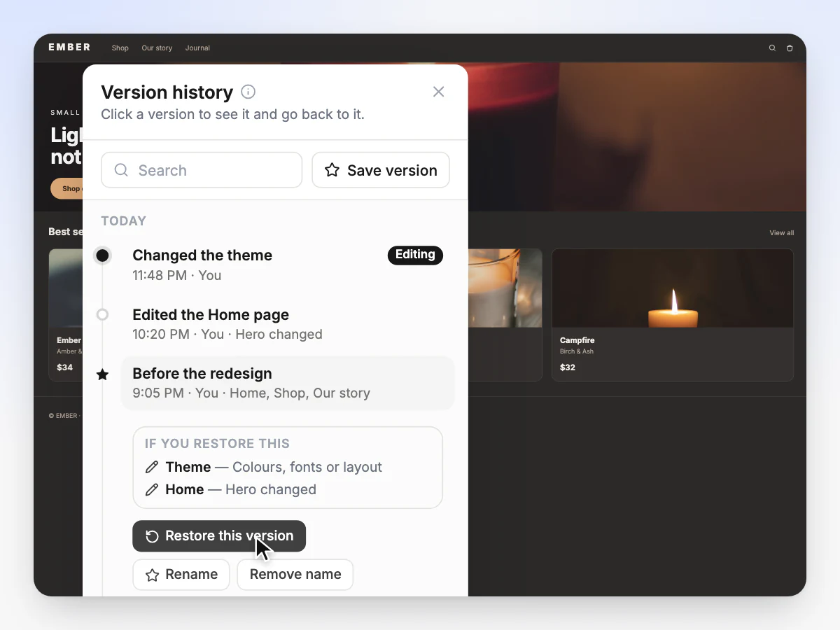
Task: Click the Campfire product title
Action: (x=577, y=340)
